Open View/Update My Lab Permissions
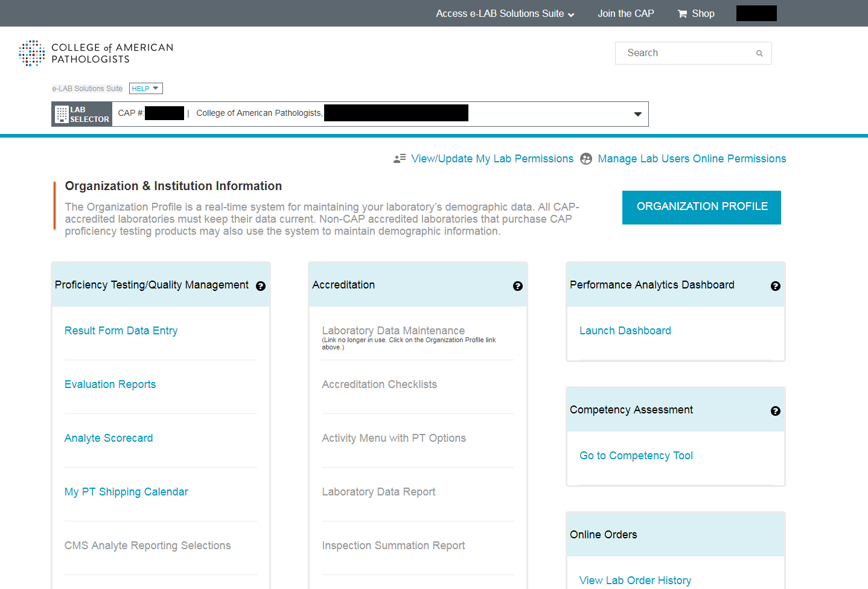 click(x=493, y=159)
